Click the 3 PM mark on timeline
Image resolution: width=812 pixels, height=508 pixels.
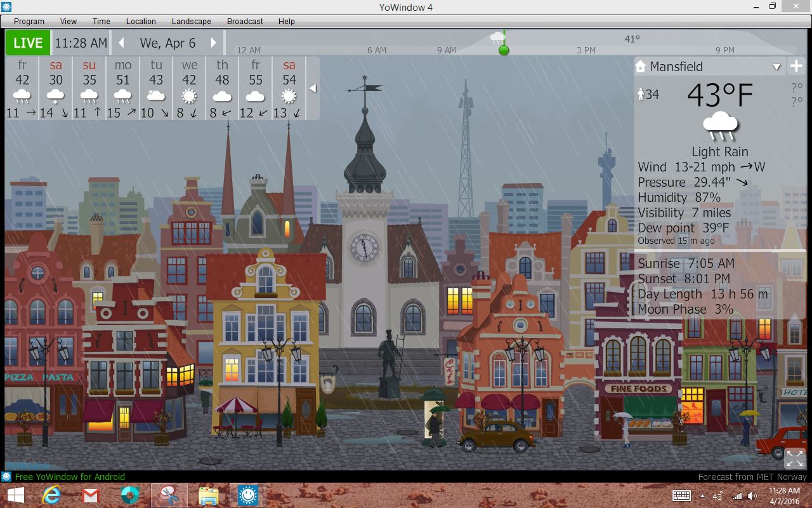(586, 50)
